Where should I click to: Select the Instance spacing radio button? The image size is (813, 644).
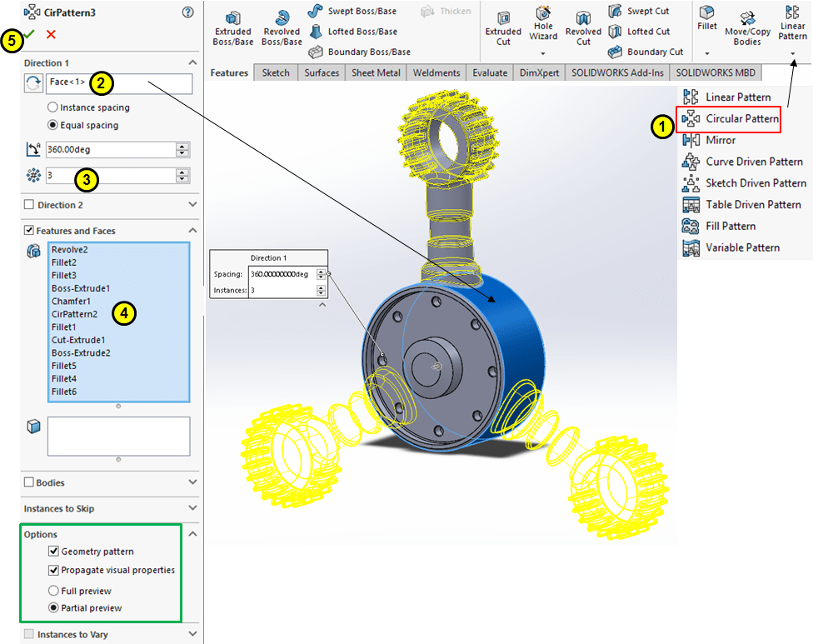[x=53, y=107]
